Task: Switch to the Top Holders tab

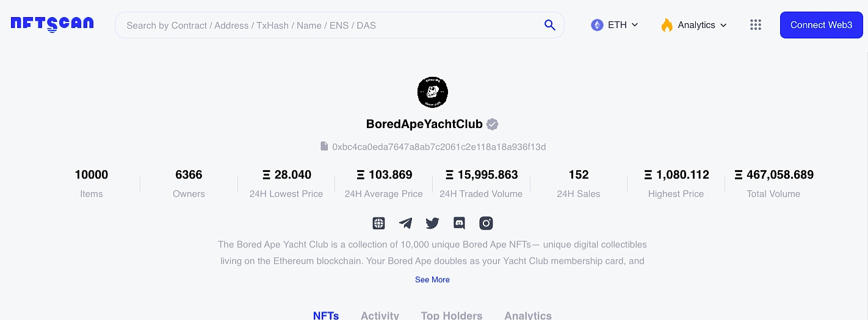Action: [452, 315]
